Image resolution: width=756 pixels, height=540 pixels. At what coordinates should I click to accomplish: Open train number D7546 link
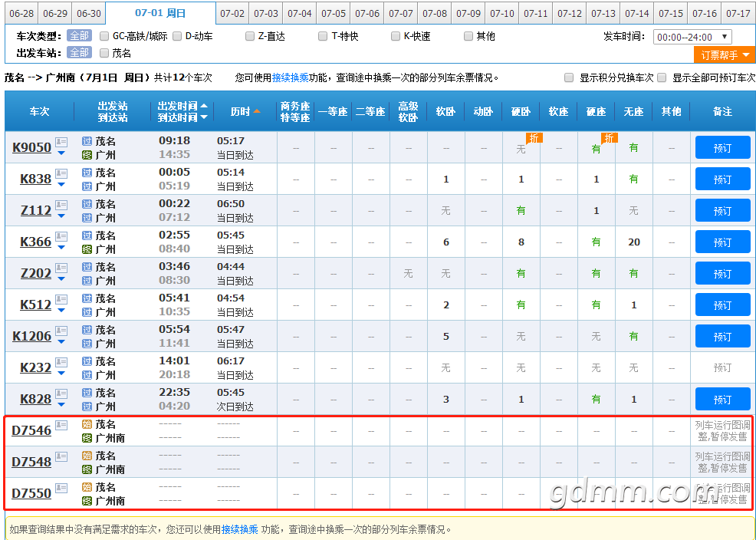point(31,430)
